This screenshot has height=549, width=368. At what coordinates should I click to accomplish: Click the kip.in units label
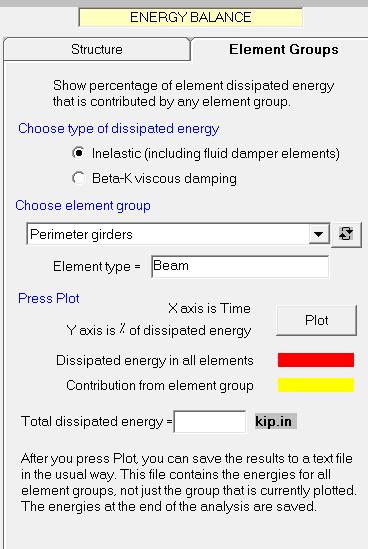pos(273,421)
